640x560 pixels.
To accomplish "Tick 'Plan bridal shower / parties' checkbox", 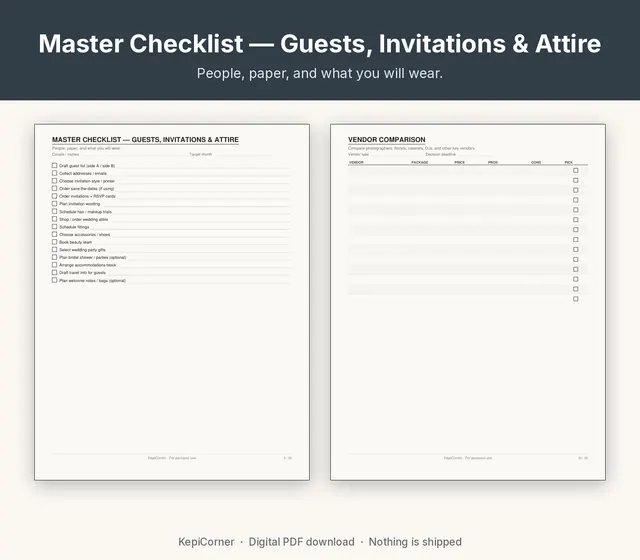I will tap(54, 257).
